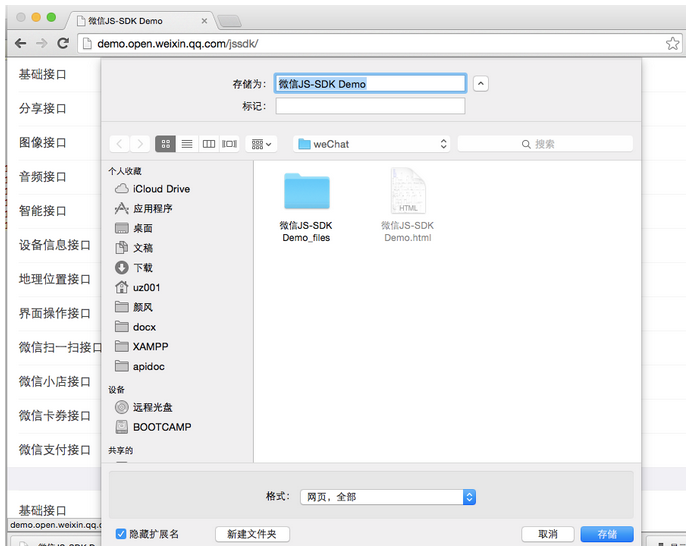Open 微信小店接口 in the page menu

[x=55, y=381]
